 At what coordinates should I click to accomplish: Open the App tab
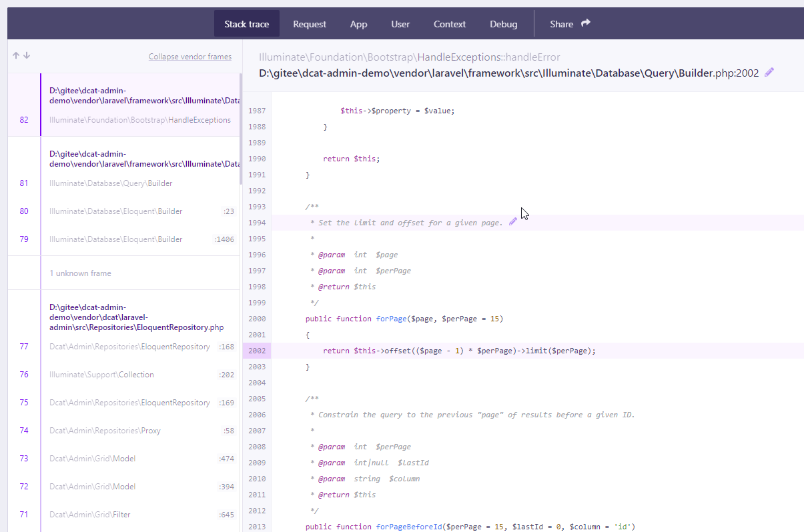tap(358, 23)
